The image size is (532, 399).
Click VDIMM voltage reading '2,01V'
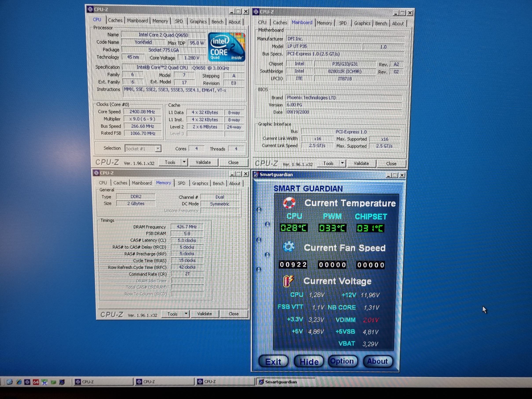[371, 320]
